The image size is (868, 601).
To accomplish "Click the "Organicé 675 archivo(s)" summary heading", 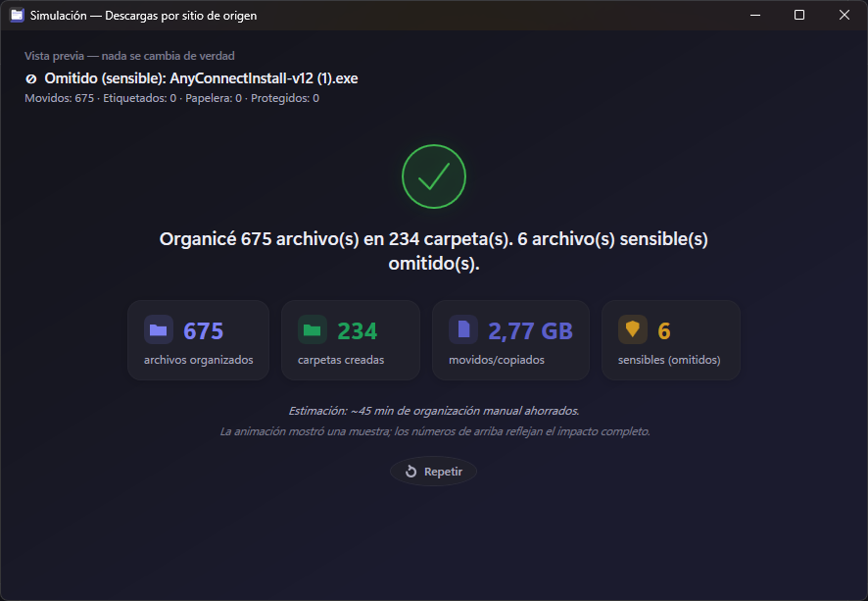I will click(x=433, y=251).
